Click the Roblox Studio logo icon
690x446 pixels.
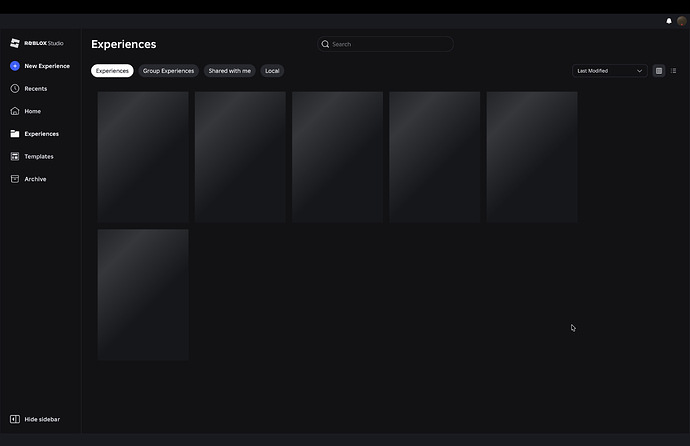(15, 43)
